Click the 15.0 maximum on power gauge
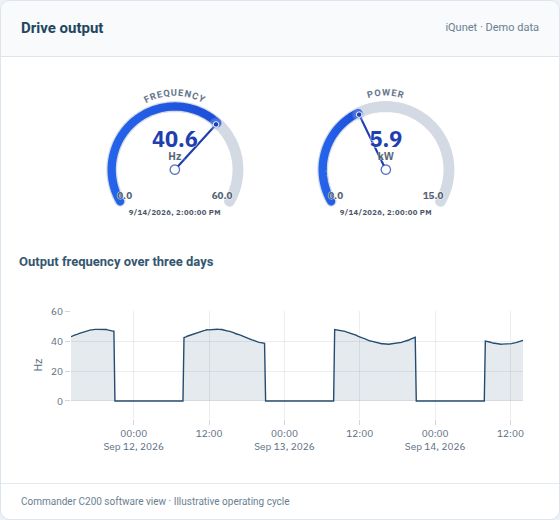 (433, 196)
